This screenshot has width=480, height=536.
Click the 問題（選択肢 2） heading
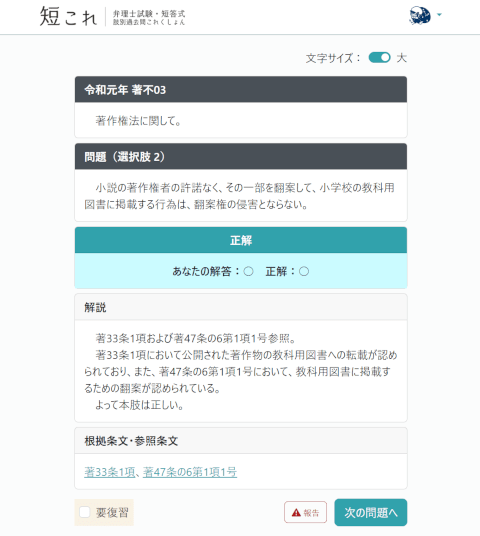(x=124, y=157)
